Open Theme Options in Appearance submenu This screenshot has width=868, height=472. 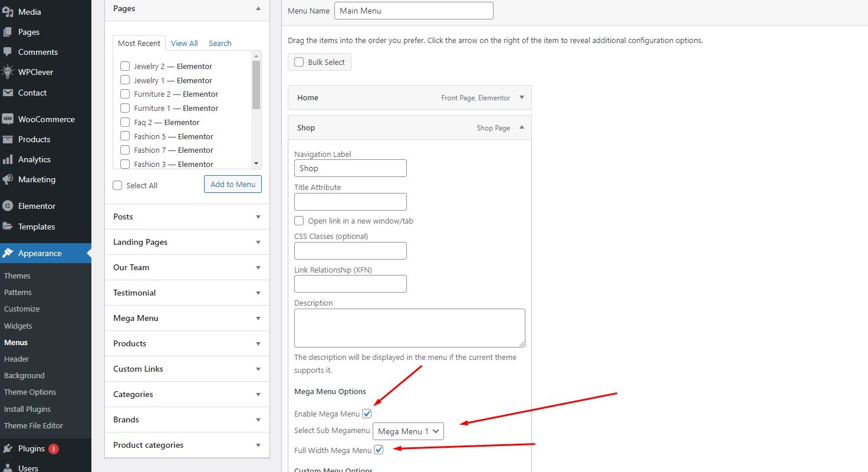coord(30,392)
